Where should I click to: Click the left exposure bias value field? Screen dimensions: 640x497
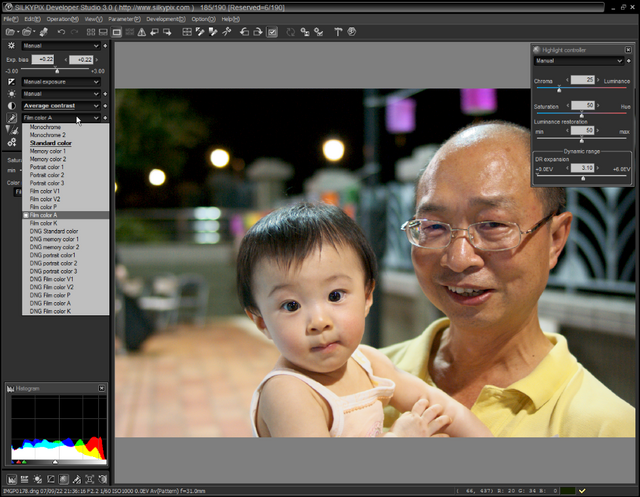43,60
